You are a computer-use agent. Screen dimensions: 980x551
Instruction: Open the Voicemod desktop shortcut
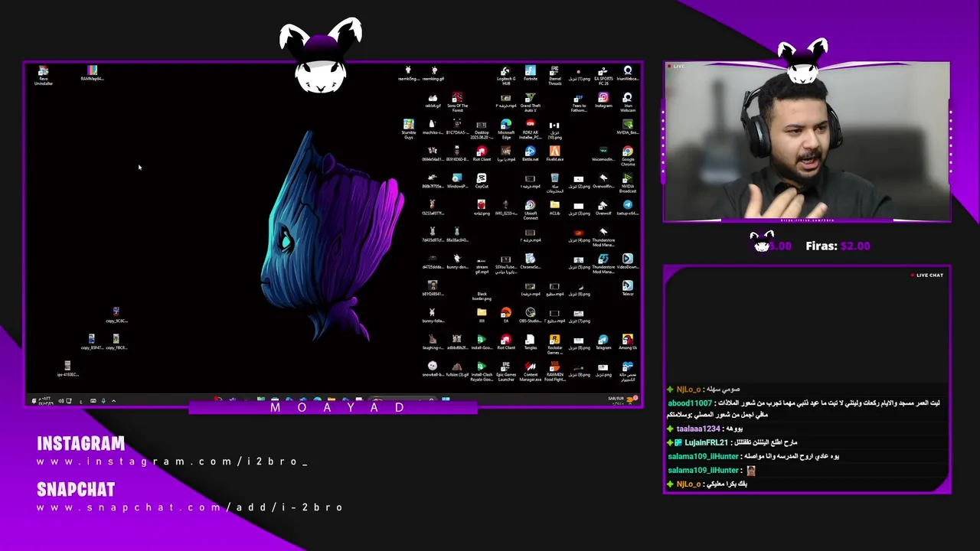603,154
